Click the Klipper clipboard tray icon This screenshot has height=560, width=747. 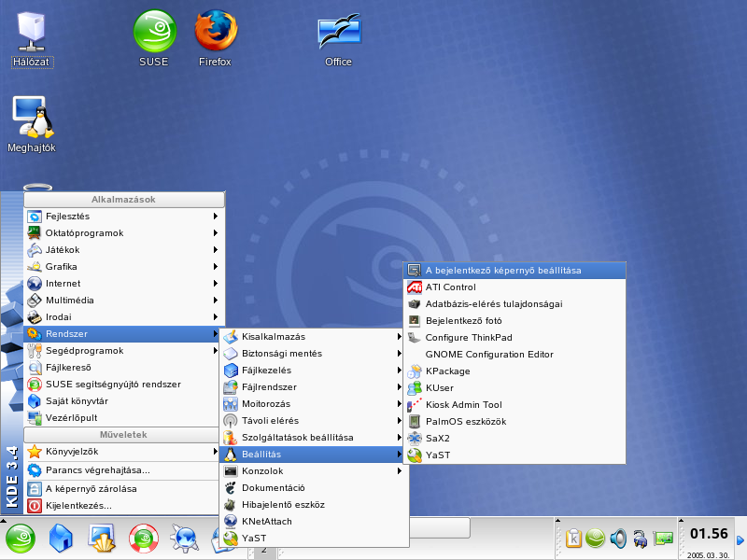pyautogui.click(x=573, y=539)
